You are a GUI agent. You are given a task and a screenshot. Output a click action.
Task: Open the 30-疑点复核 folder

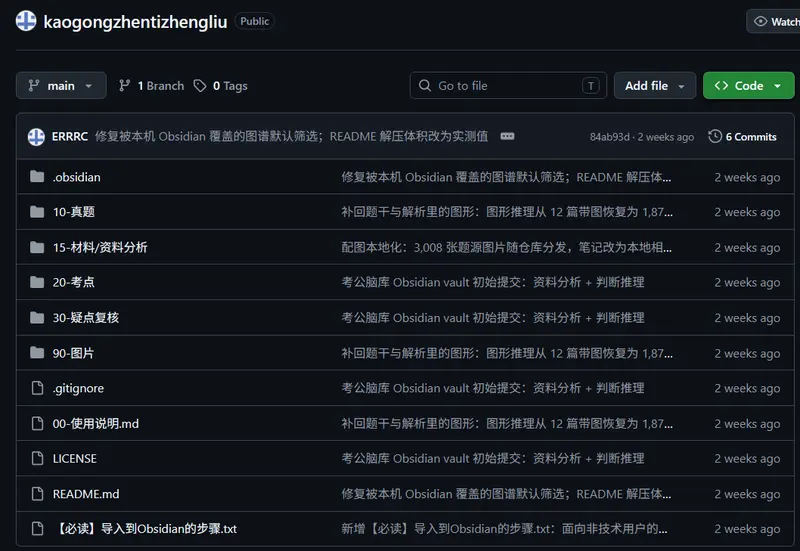86,318
